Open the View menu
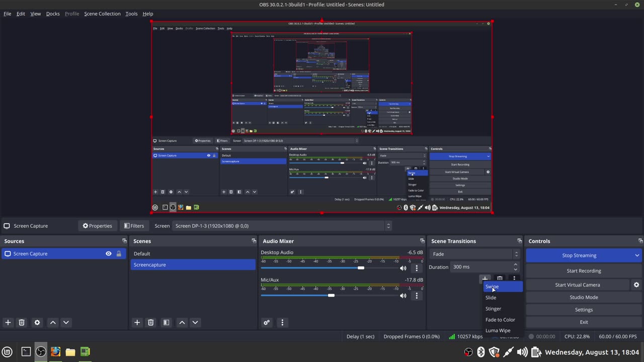The height and width of the screenshot is (362, 644). 36,14
